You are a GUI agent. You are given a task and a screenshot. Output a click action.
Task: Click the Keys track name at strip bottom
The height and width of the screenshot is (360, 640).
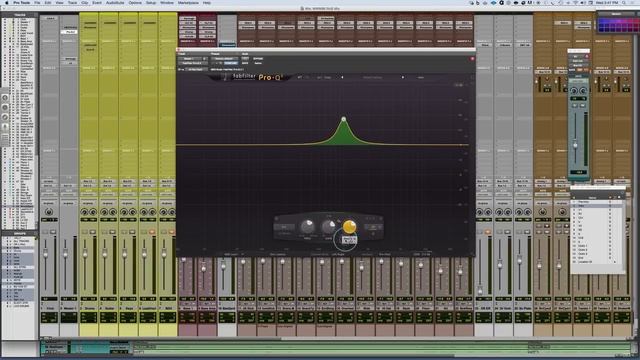point(128,308)
